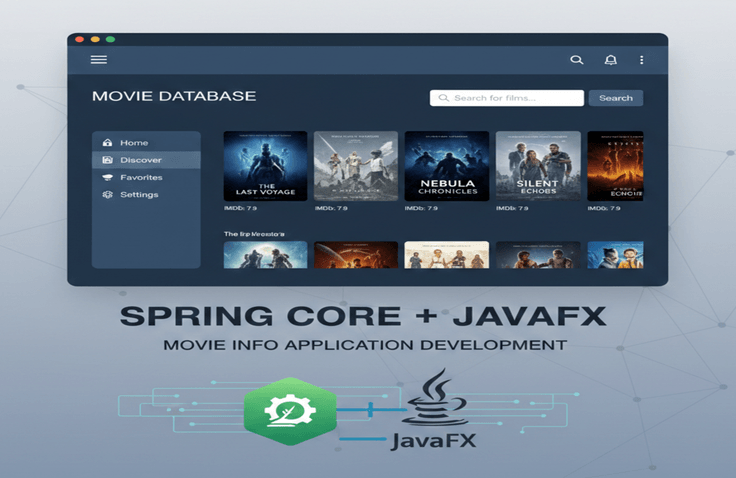Open the Nebula Chronicles poster
The height and width of the screenshot is (478, 736).
pos(447,166)
